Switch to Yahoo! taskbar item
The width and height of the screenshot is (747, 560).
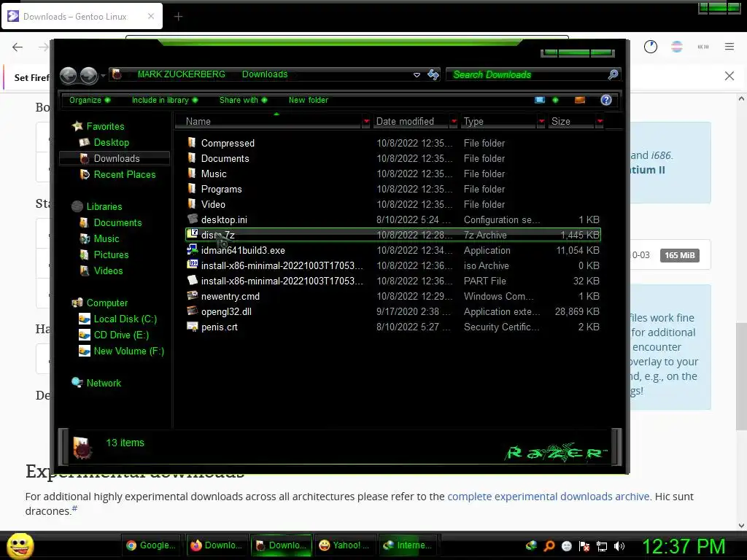click(x=345, y=545)
